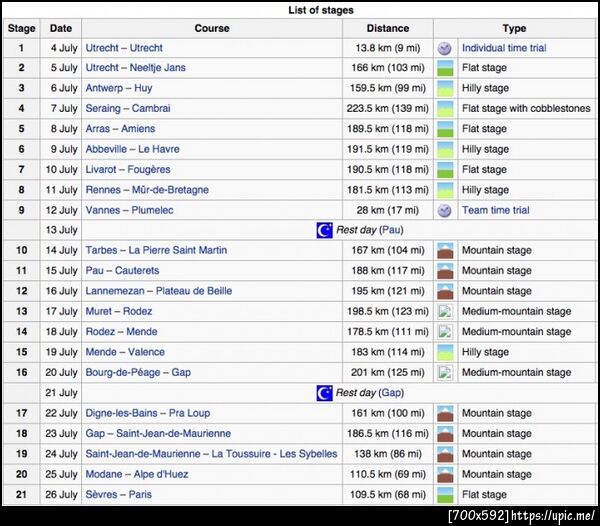Click the flat stage icon in the Utrecht – Neeltje Jans row
600x526 pixels.
445,68
